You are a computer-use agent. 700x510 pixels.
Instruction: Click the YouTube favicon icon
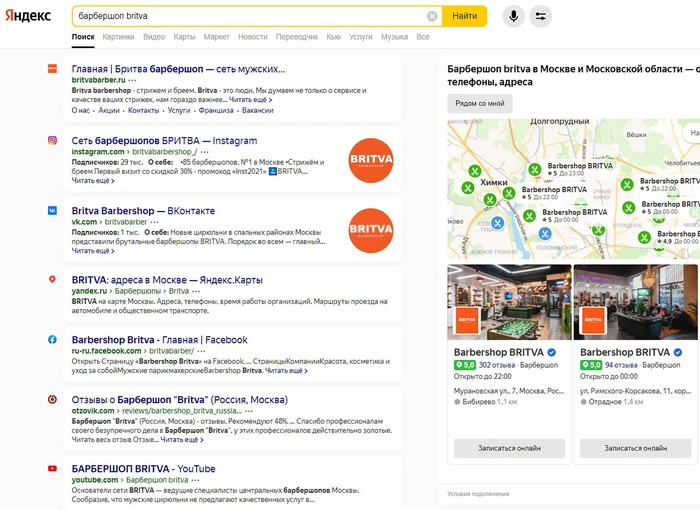[52, 468]
